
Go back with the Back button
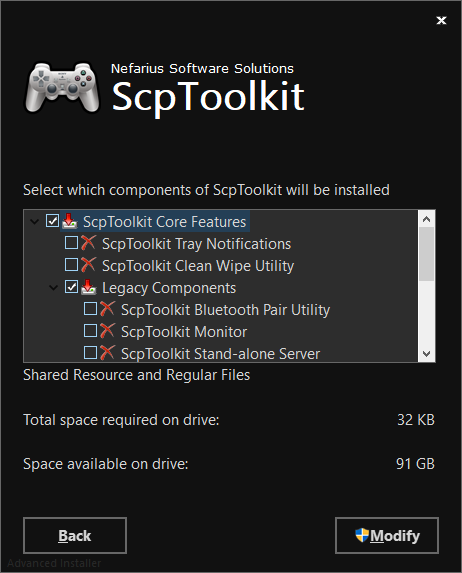pos(75,535)
